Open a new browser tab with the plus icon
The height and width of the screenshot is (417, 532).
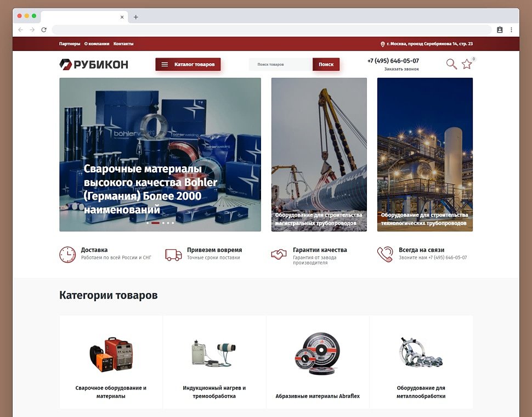[x=135, y=17]
